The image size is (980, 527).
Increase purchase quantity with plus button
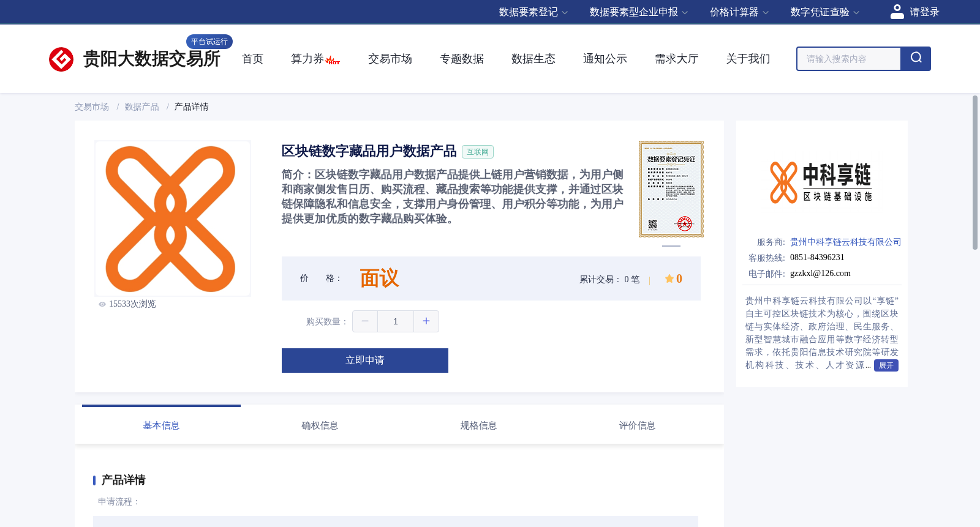[x=426, y=321]
